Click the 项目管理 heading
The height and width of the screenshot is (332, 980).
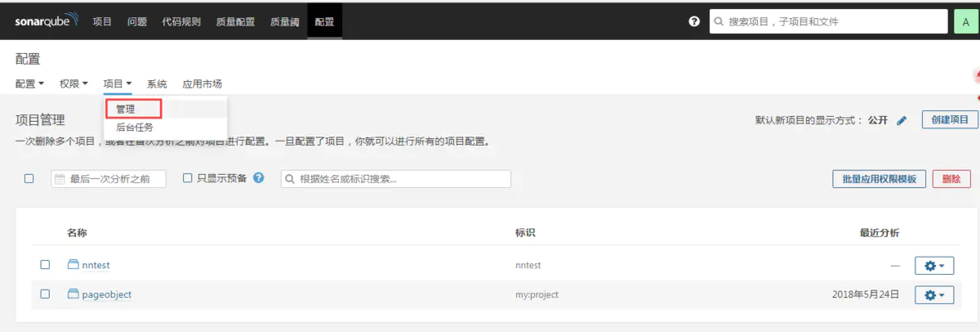[40, 120]
